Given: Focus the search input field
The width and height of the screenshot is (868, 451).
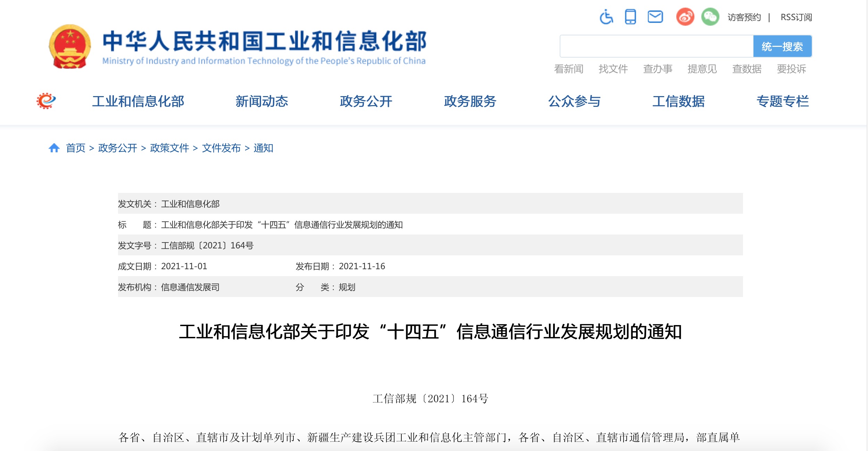Looking at the screenshot, I should [656, 46].
